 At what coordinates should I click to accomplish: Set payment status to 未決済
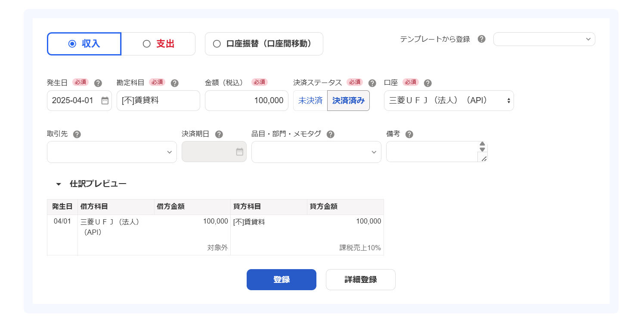click(310, 101)
